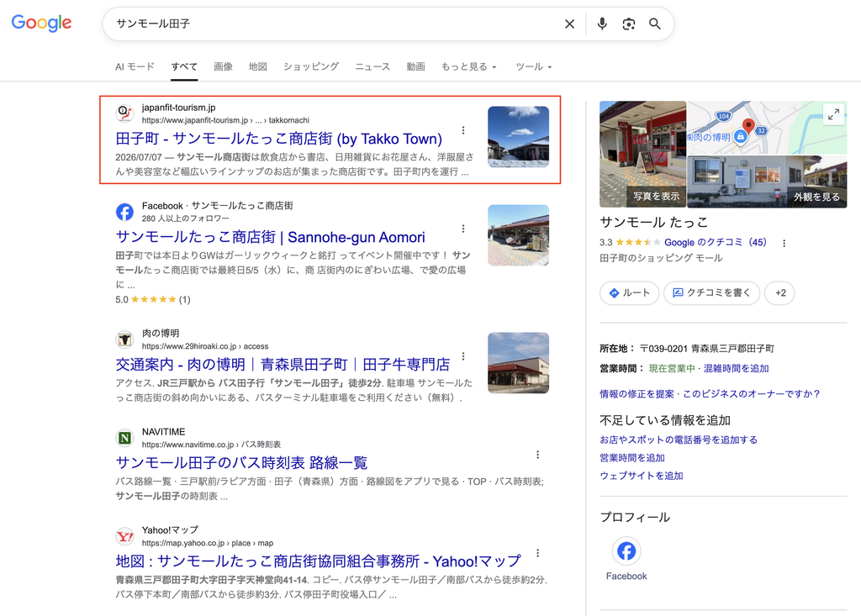The height and width of the screenshot is (616, 861).
Task: Open more options for NAVITIME result
Action: pos(537,455)
